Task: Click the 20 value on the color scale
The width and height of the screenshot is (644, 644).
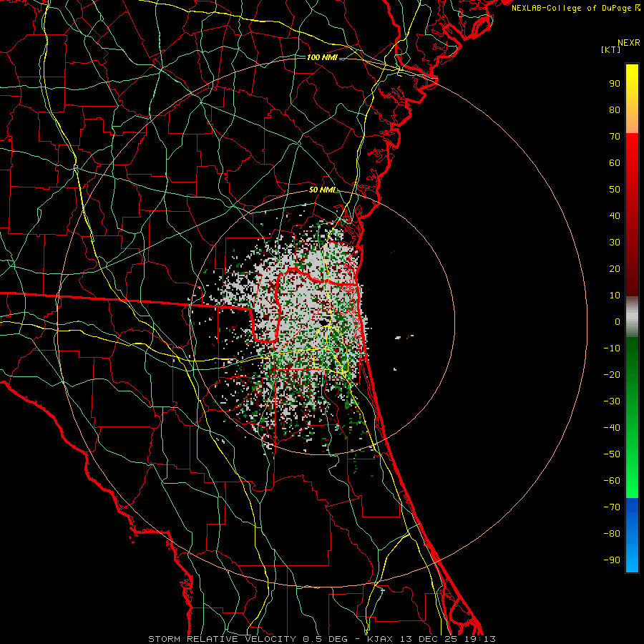Action: tap(615, 269)
